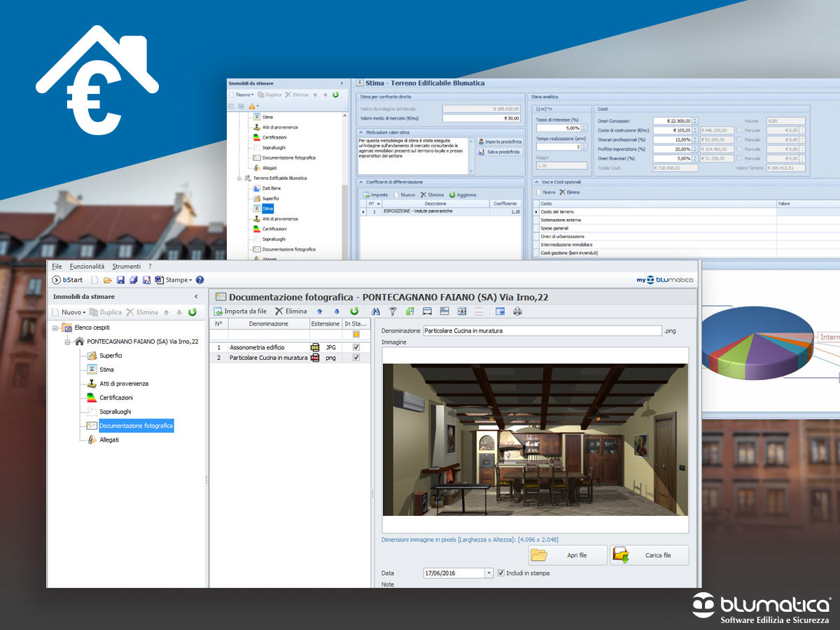Select Costo del terreno row in costs table

click(x=687, y=211)
